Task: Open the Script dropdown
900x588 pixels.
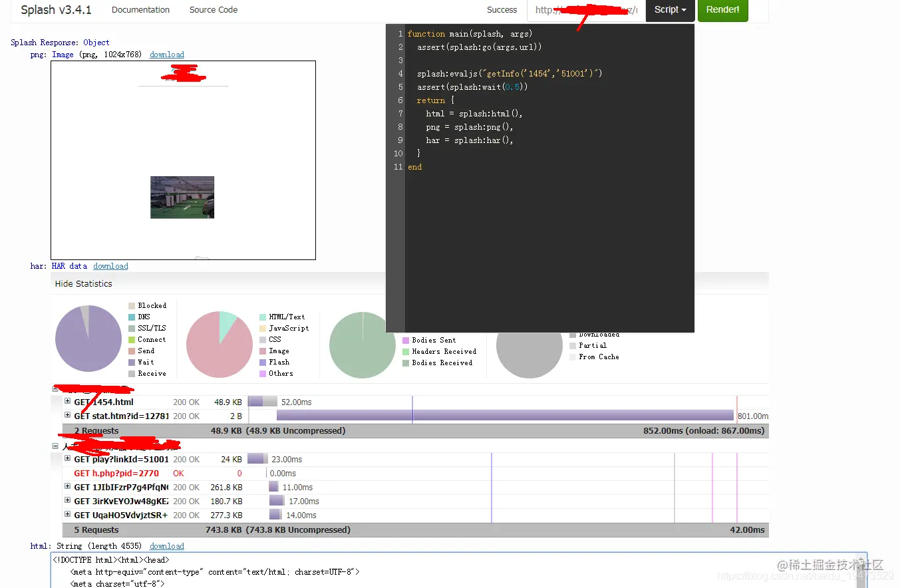Action: [670, 10]
